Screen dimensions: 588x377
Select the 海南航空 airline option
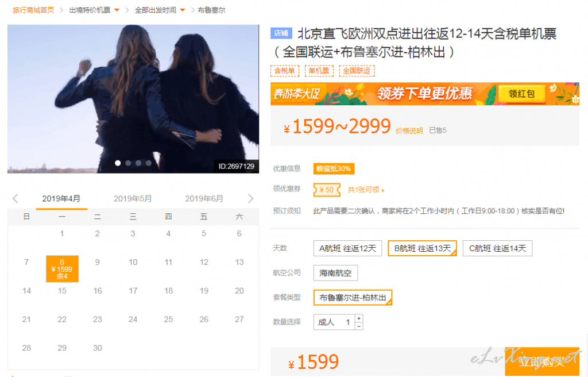(x=335, y=273)
